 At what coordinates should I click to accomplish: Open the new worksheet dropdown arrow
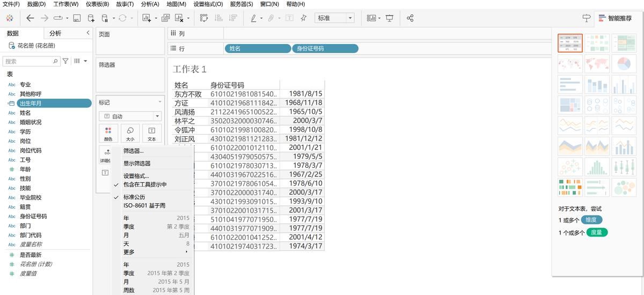click(156, 19)
